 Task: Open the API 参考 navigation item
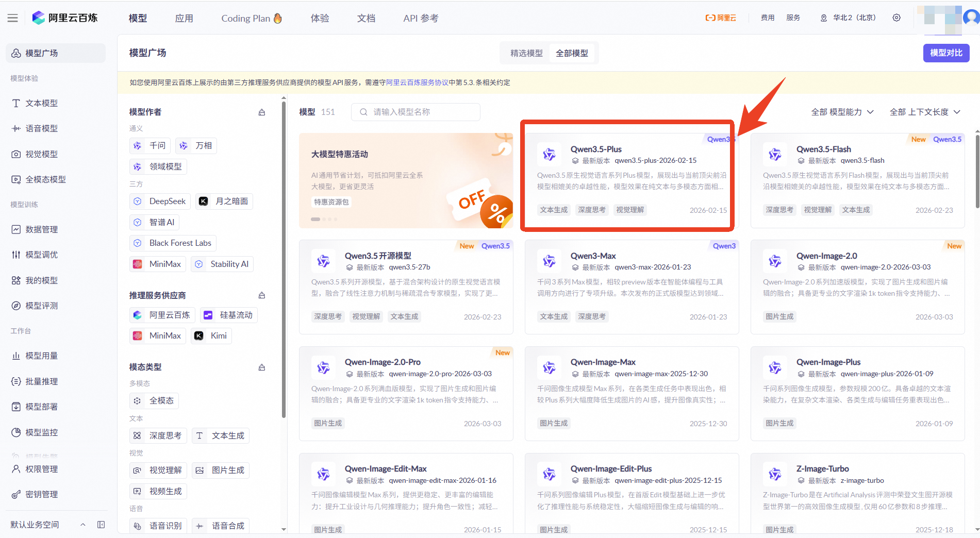[421, 18]
